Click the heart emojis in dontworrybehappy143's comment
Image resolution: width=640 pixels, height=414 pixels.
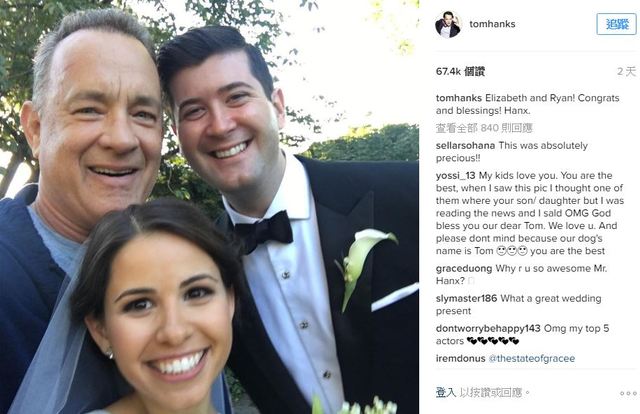[493, 341]
